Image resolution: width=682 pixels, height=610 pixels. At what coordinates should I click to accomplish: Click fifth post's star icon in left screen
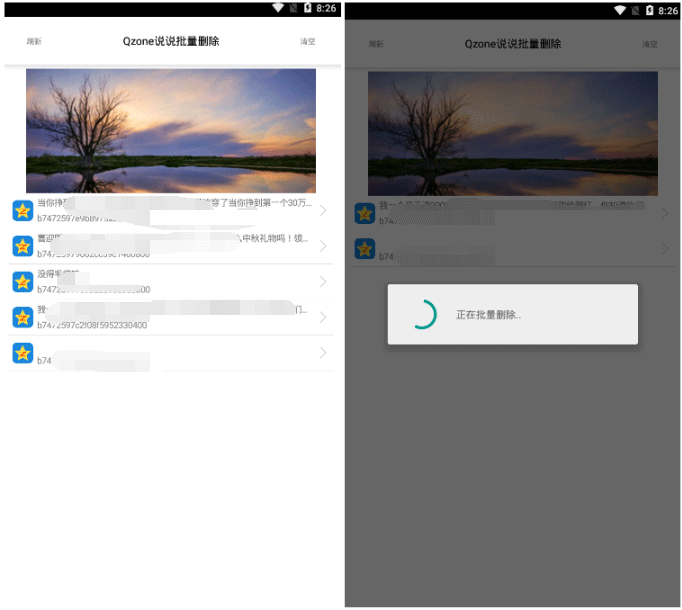click(x=22, y=353)
